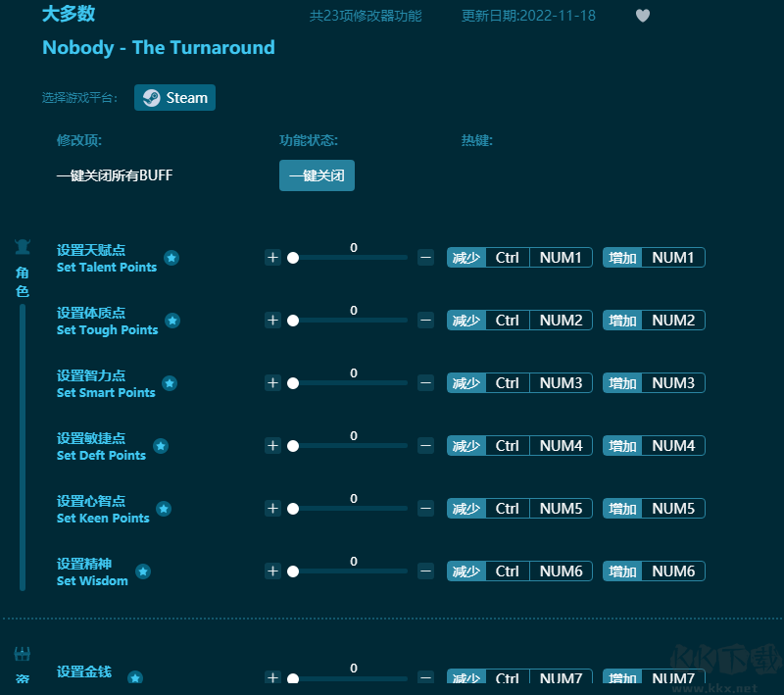Screen dimensions: 784x695
Task: Click the 0 value above Set Keen Points slider
Action: [353, 498]
